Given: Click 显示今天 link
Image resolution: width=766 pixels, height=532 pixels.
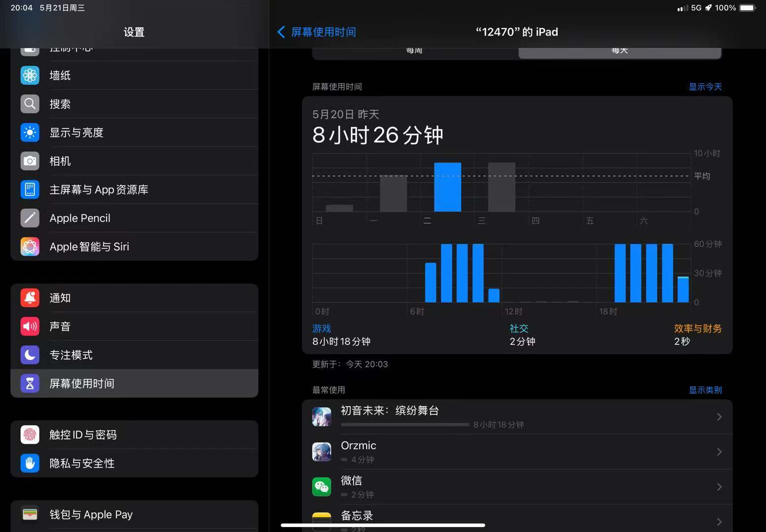Looking at the screenshot, I should (705, 87).
